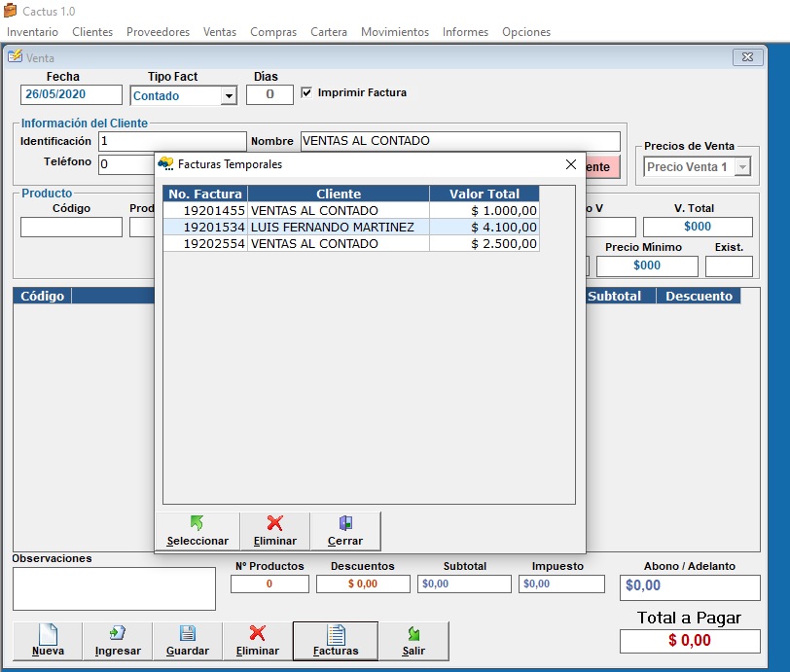Open the Cartera menu
Viewport: 790px width, 672px height.
[x=329, y=32]
